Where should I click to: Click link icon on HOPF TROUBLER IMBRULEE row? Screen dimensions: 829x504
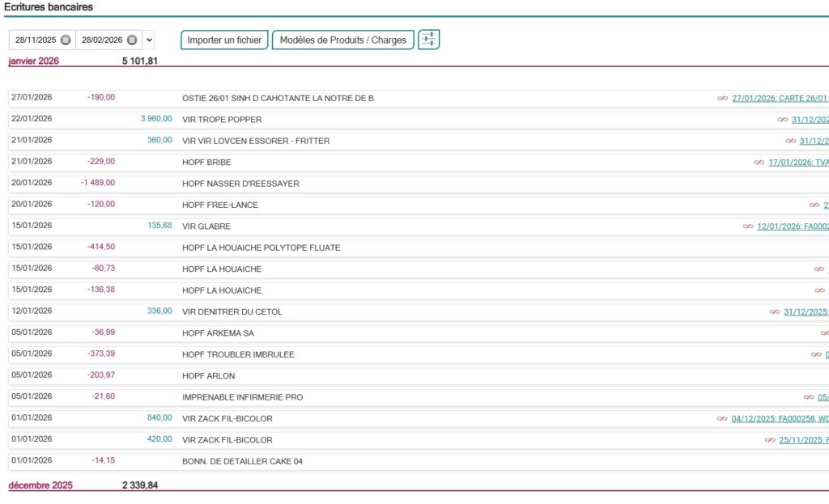pyautogui.click(x=815, y=354)
